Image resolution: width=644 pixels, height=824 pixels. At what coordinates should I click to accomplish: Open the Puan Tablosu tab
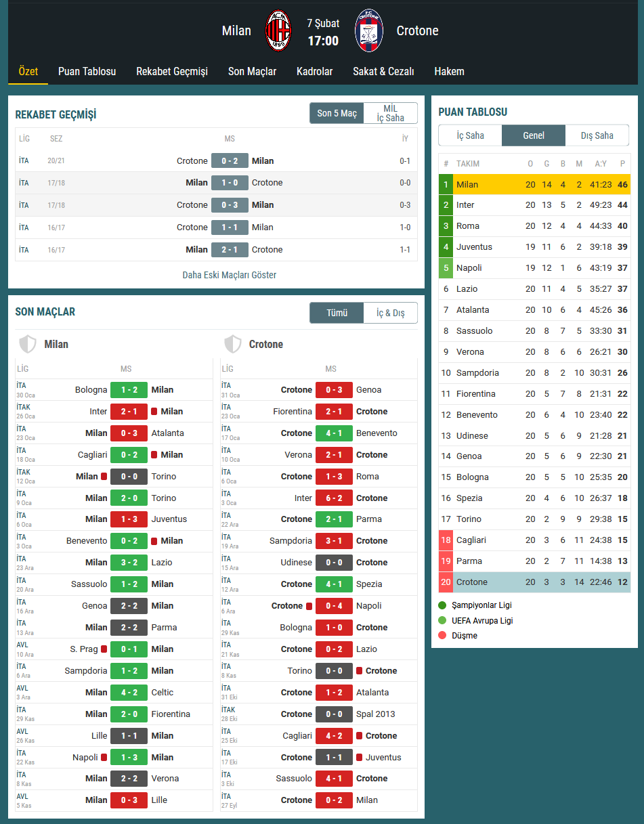point(87,71)
